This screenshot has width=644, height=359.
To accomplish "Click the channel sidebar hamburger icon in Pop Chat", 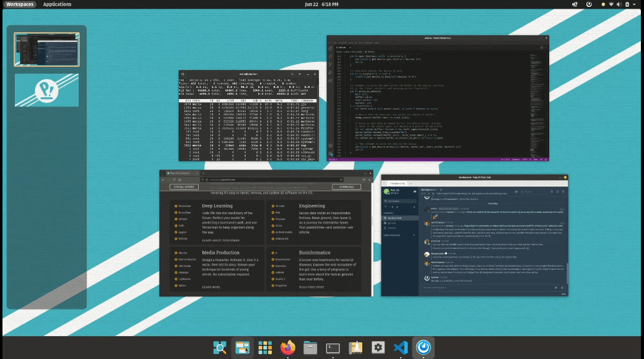I will coord(416,192).
